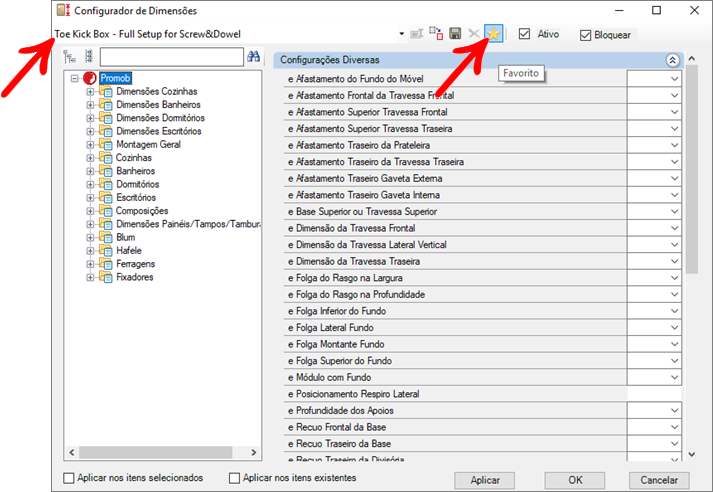Click the binoculars search icon

[254, 56]
